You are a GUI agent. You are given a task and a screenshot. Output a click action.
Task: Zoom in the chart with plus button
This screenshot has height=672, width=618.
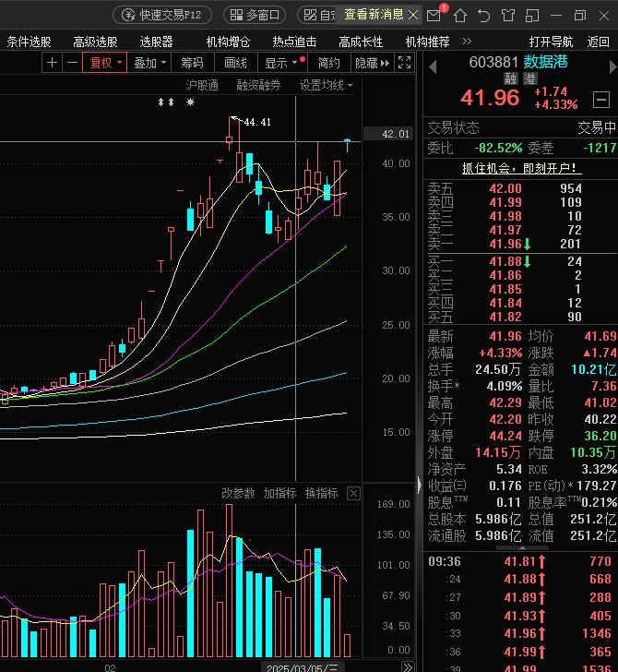pos(53,63)
